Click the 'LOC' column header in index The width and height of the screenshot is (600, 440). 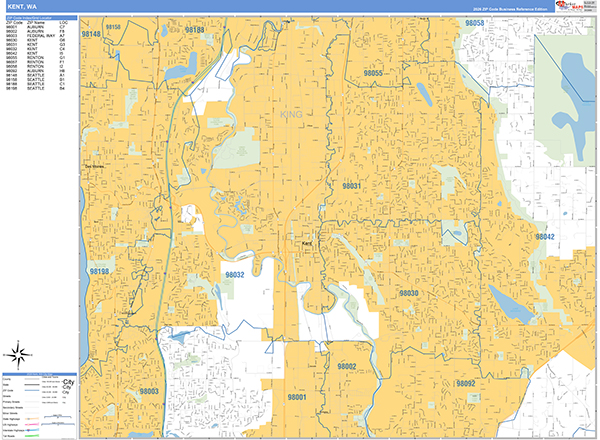coord(64,23)
